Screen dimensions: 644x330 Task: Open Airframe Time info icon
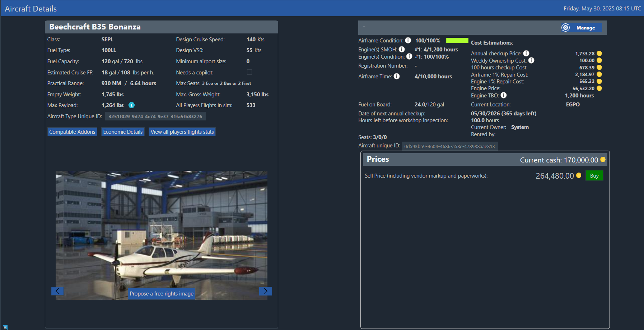[397, 76]
